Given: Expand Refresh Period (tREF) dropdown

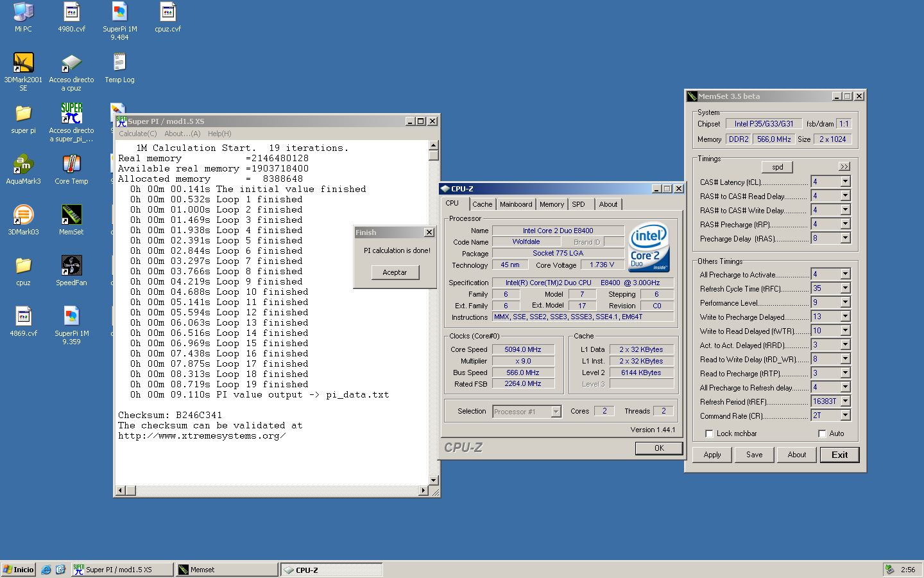Looking at the screenshot, I should click(x=845, y=401).
